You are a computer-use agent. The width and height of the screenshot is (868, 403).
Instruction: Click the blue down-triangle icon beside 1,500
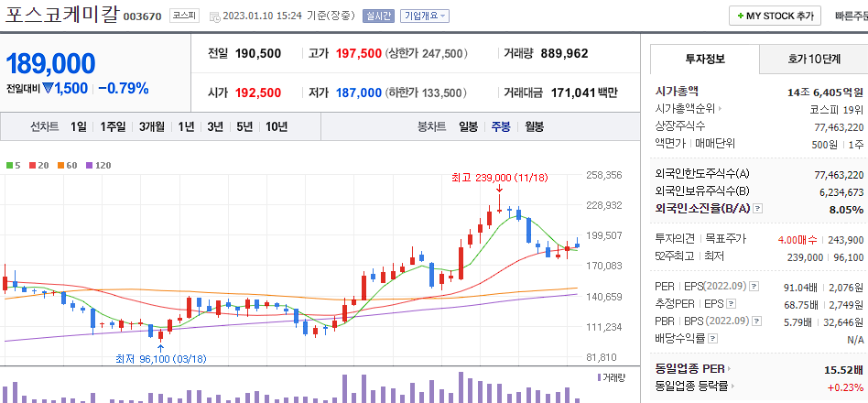click(x=49, y=87)
